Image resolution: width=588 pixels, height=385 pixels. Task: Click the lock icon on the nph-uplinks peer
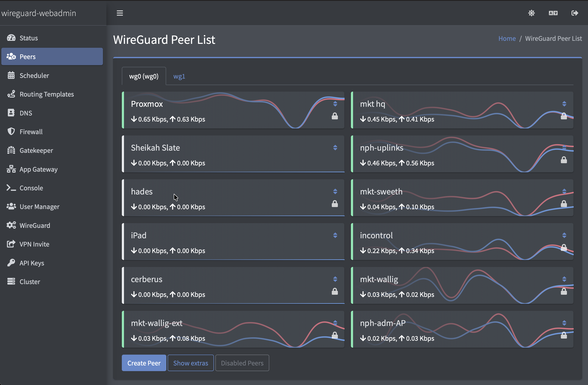pos(564,160)
